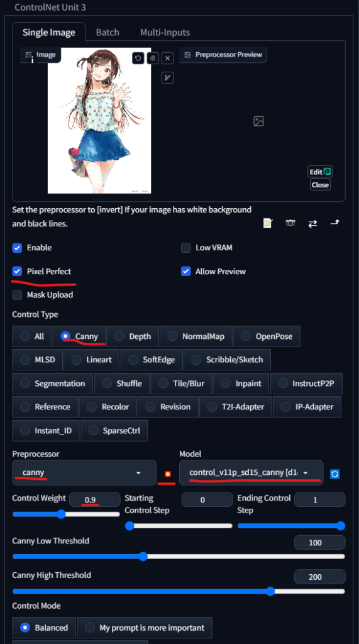Image resolution: width=359 pixels, height=644 pixels.
Task: Toggle the Pixel Perfect checkbox
Action: pos(17,271)
